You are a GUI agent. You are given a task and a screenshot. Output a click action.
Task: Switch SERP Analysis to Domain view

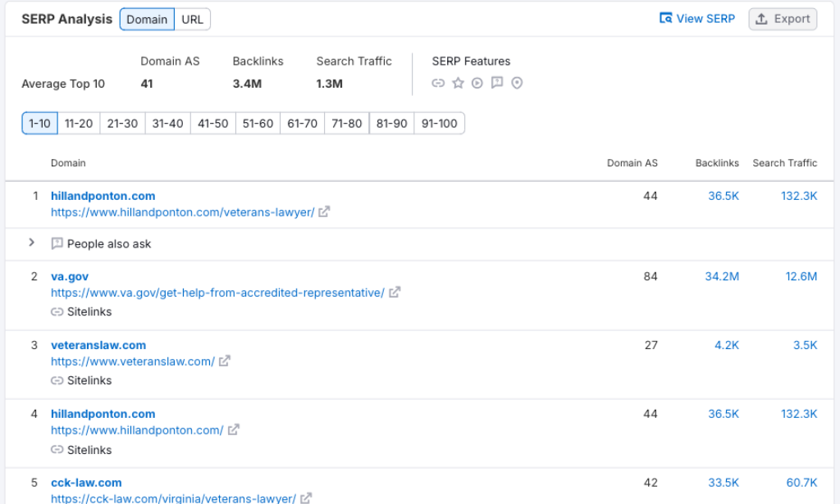tap(147, 20)
